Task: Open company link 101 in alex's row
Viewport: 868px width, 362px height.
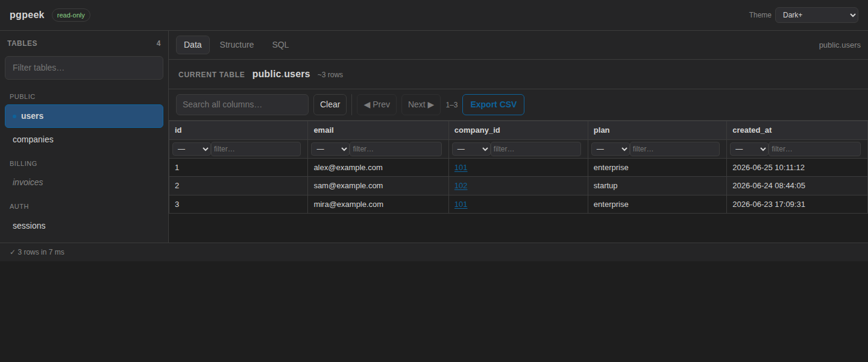Action: [461, 167]
